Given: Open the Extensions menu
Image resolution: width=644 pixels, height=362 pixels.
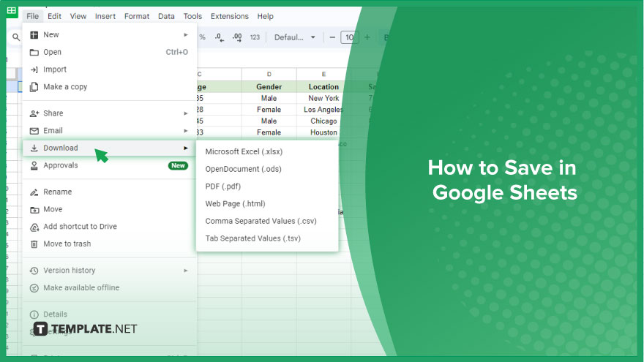Looking at the screenshot, I should 230,16.
